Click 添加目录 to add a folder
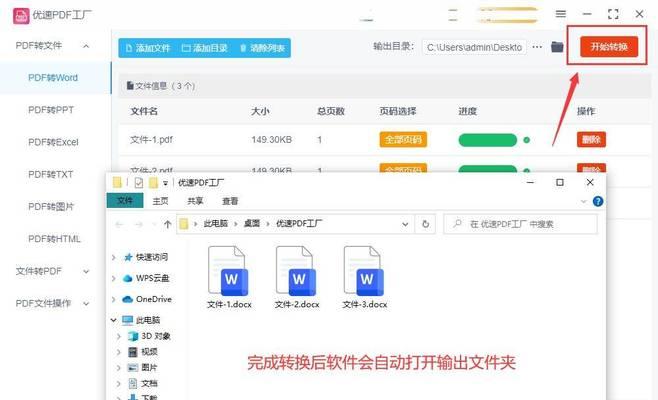 (205, 48)
